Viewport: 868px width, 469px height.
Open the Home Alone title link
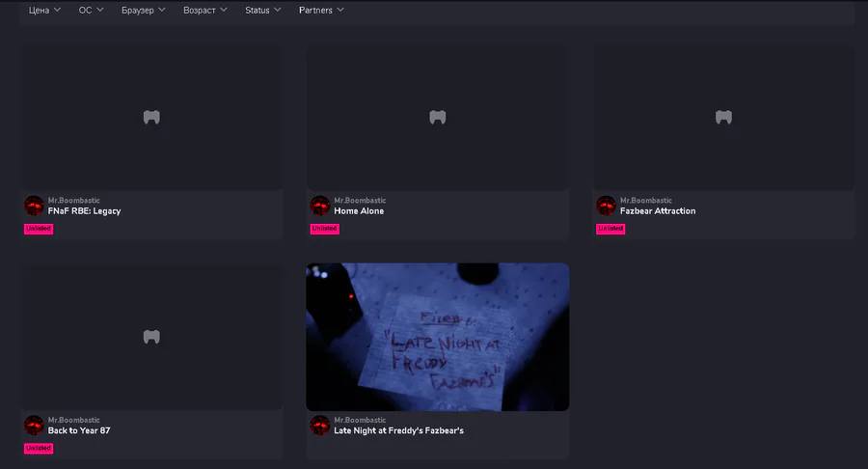pos(359,211)
